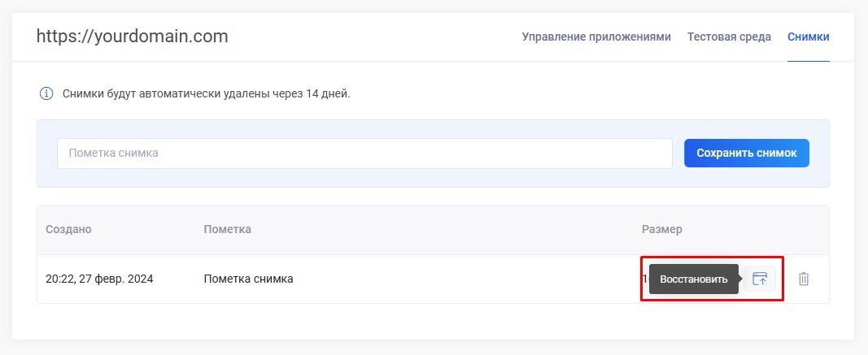Switch to the Тестовая среда tab
This screenshot has width=868, height=355.
coord(729,37)
